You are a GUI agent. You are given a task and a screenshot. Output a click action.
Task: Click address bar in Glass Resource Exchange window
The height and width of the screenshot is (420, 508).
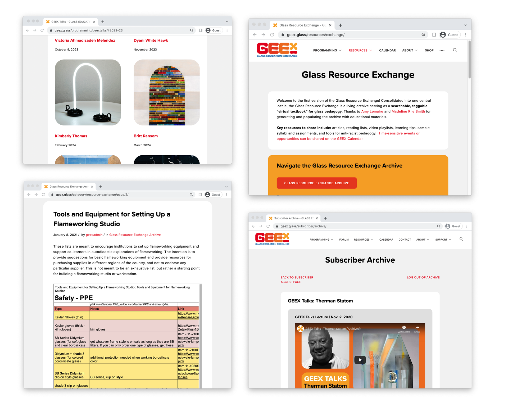tap(353, 35)
